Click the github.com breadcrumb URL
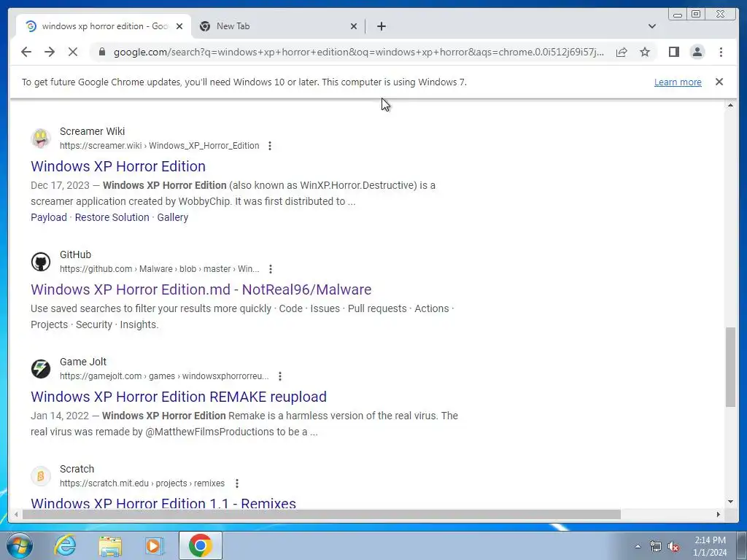747x560 pixels. (160, 269)
